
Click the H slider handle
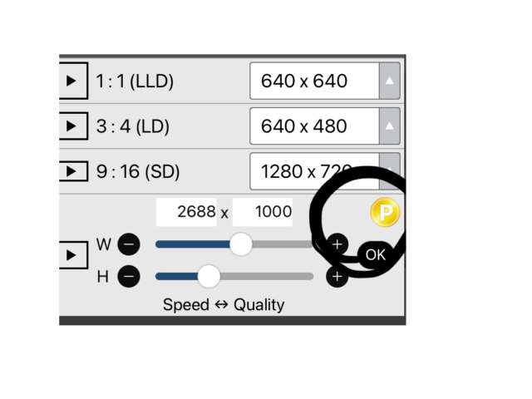pos(209,277)
